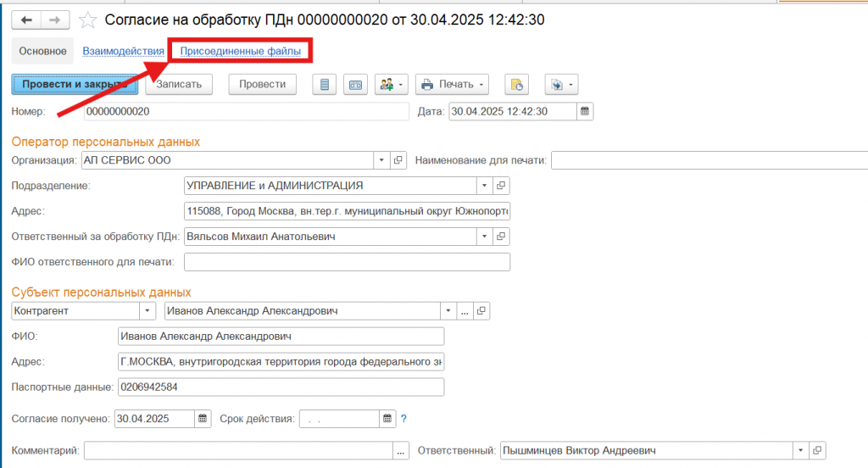868x468 pixels.
Task: Click the document movements report icon
Action: 325,84
